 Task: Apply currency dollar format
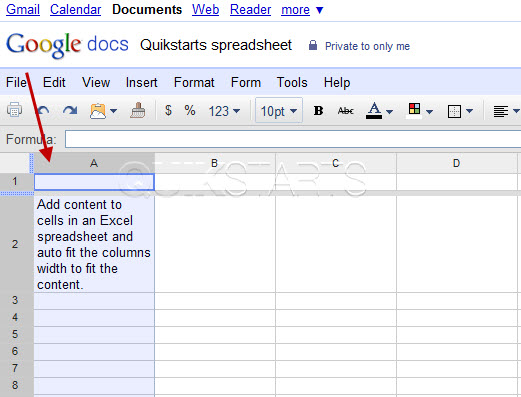168,110
